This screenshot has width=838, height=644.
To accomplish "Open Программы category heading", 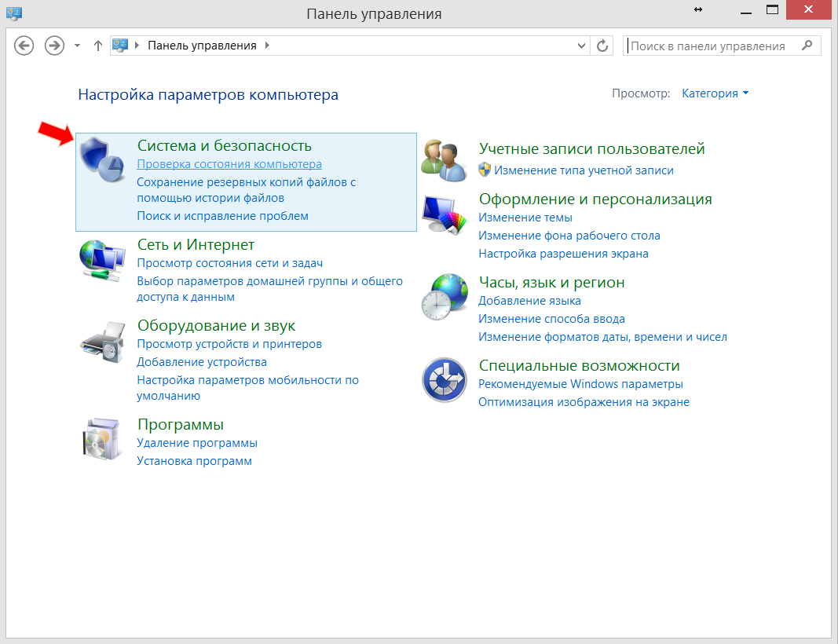I will click(x=181, y=425).
